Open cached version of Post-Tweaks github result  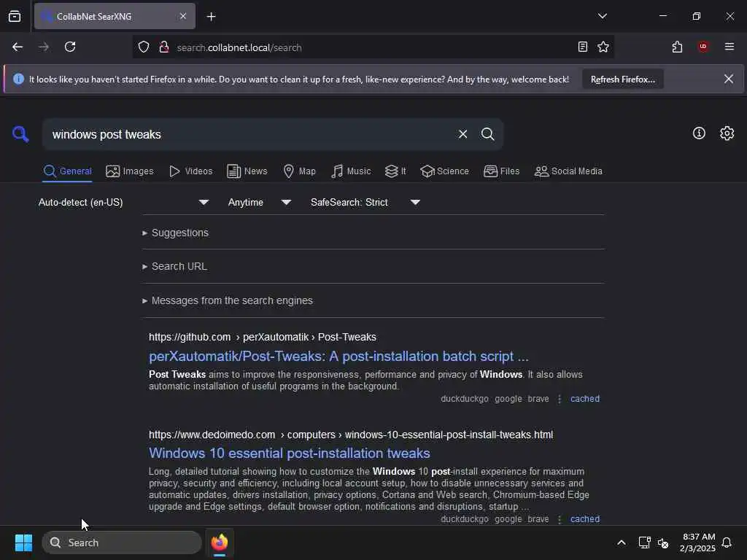585,399
